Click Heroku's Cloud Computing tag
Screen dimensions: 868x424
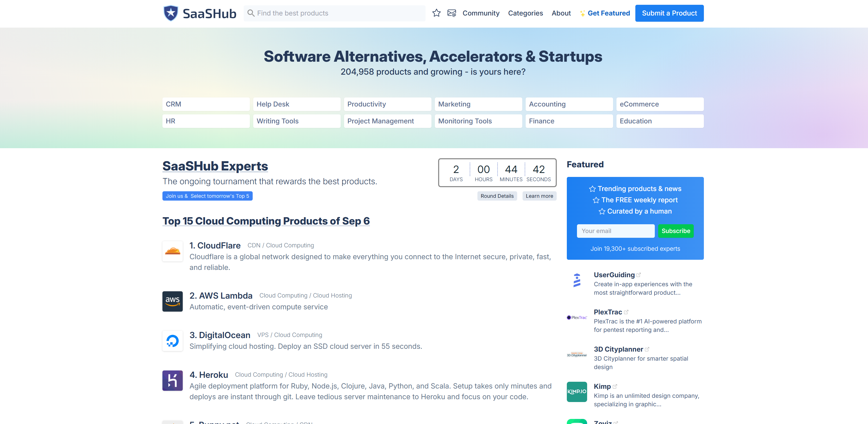tap(259, 374)
